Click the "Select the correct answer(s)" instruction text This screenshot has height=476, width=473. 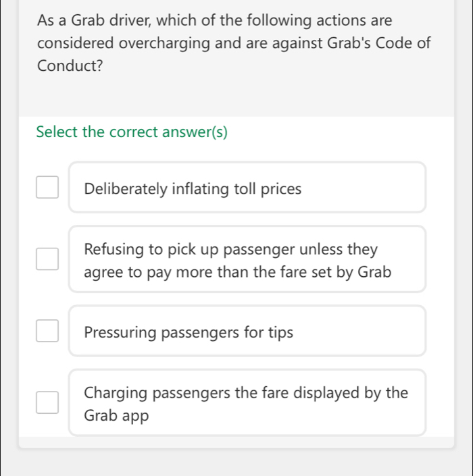132,132
